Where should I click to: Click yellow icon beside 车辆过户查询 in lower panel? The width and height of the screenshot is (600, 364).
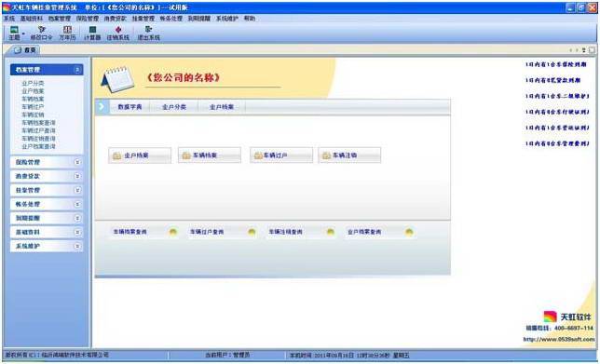pyautogui.click(x=252, y=232)
